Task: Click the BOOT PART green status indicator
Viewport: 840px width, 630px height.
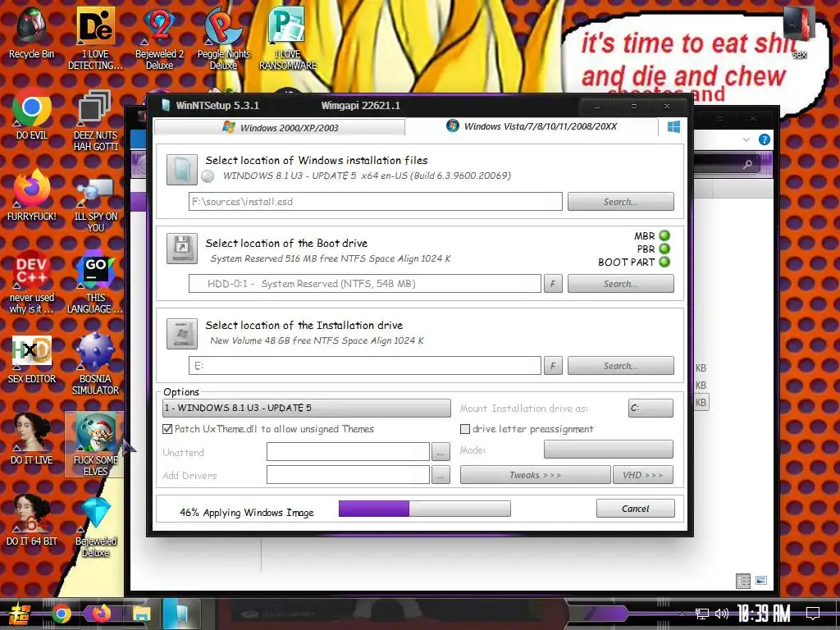Action: [664, 262]
